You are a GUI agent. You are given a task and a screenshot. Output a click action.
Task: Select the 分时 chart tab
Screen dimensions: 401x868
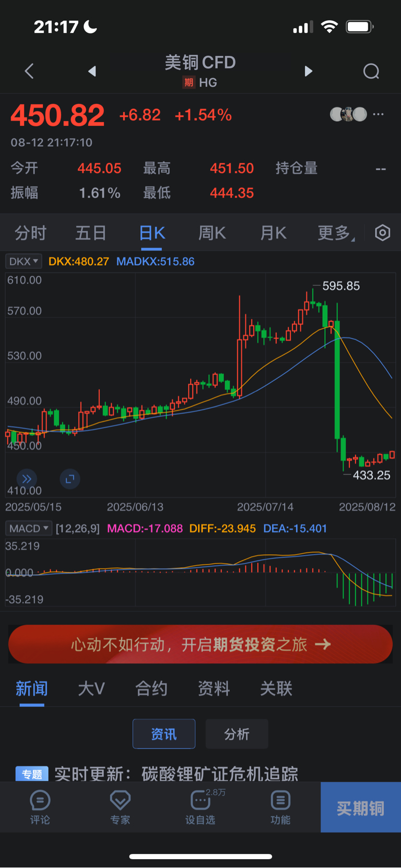pyautogui.click(x=30, y=233)
